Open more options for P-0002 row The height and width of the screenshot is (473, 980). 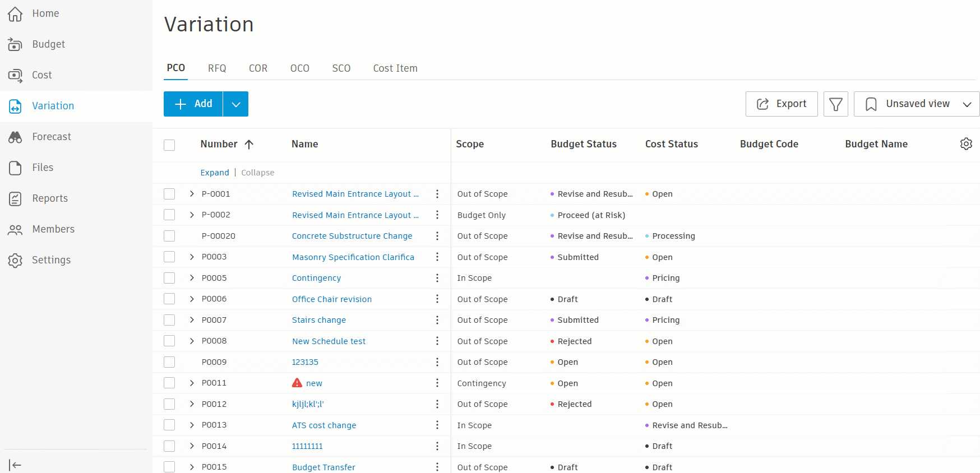[x=437, y=215]
